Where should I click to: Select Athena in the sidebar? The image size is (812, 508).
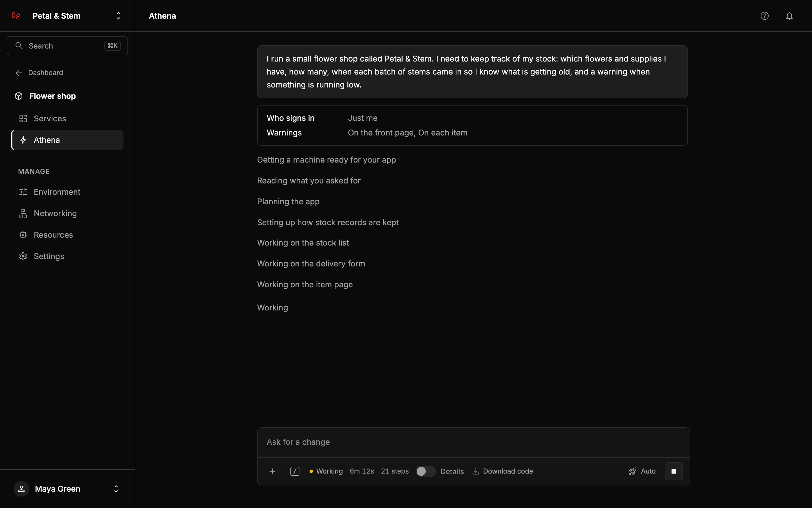[67, 140]
